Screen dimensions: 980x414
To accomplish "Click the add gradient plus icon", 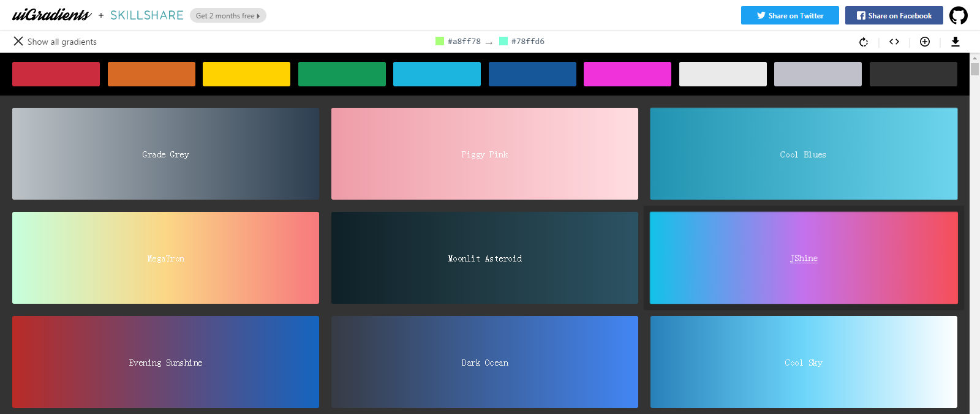I will tap(925, 42).
